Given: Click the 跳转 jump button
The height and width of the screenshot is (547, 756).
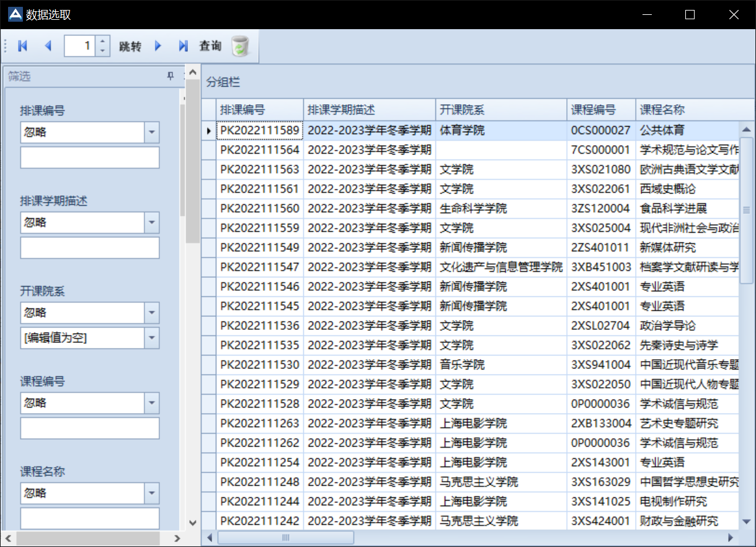Looking at the screenshot, I should click(130, 45).
